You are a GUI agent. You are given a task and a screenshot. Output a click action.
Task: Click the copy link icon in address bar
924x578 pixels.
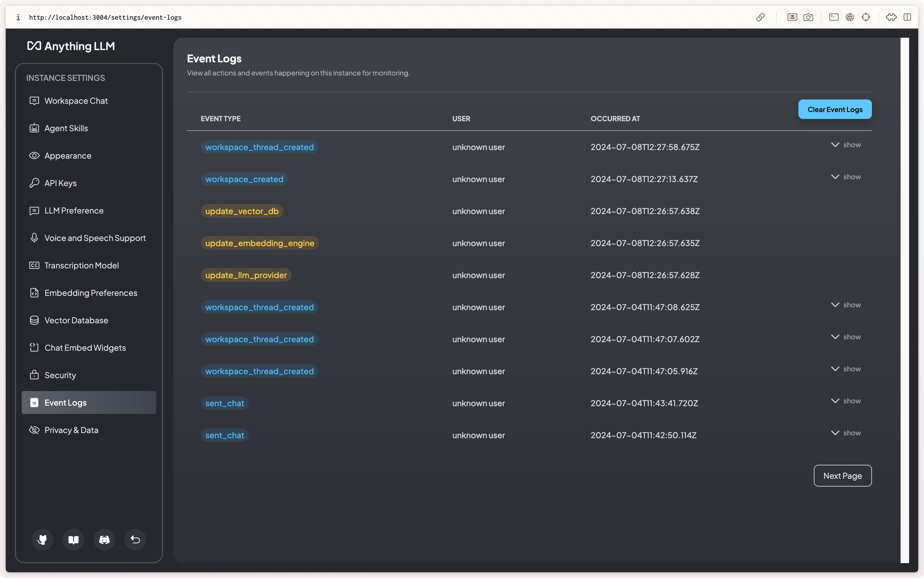coord(760,17)
